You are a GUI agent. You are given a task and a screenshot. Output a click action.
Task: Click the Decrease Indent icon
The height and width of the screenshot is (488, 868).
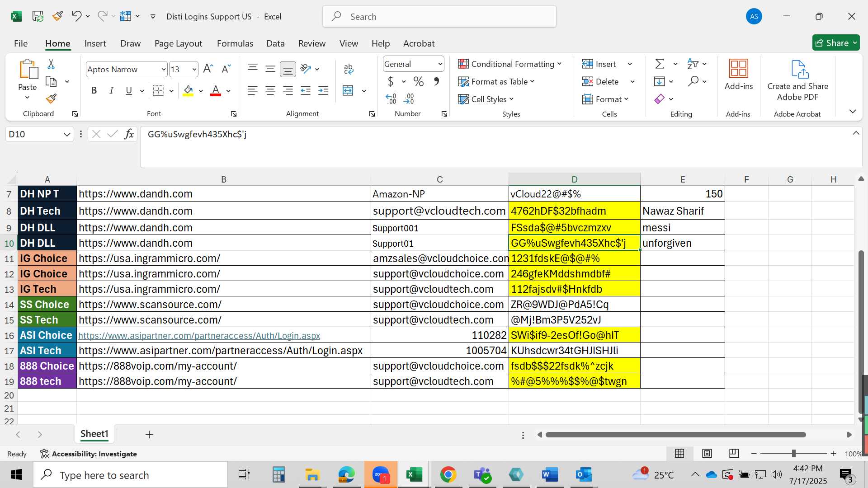(x=306, y=91)
